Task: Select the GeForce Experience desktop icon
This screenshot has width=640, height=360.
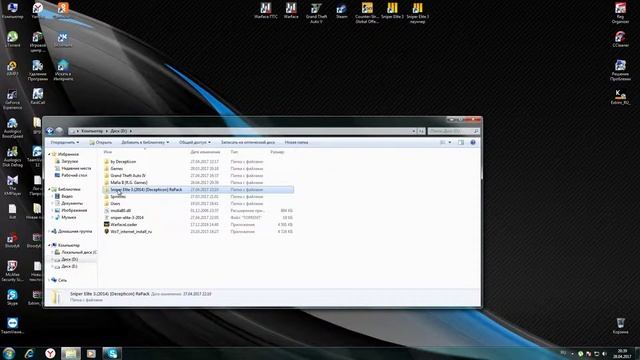Action: tap(12, 100)
